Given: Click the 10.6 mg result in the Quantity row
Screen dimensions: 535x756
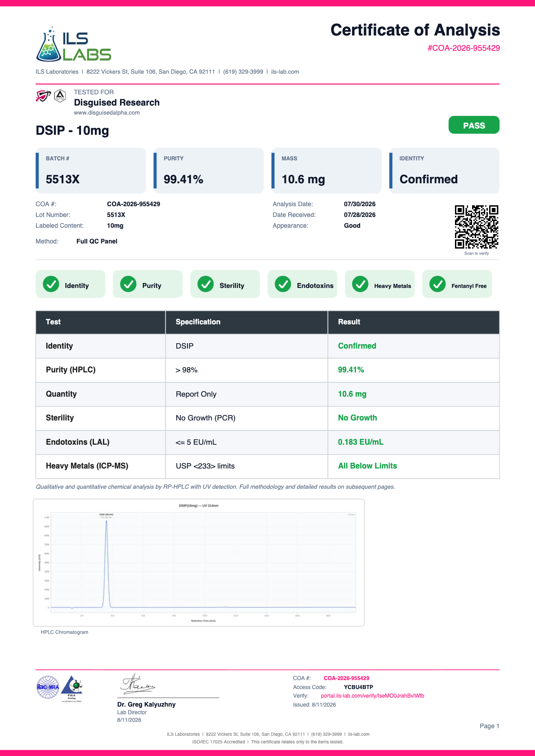Looking at the screenshot, I should 352,394.
